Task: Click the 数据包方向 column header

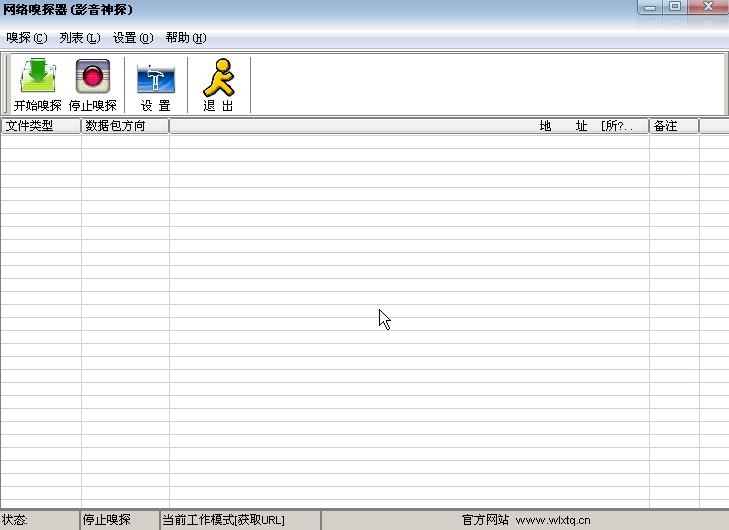Action: 125,126
